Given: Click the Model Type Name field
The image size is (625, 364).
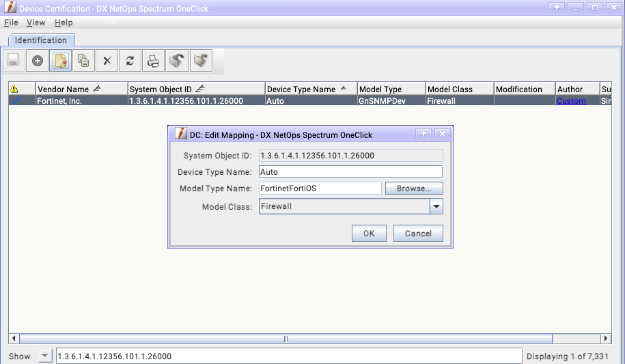Looking at the screenshot, I should pyautogui.click(x=320, y=188).
